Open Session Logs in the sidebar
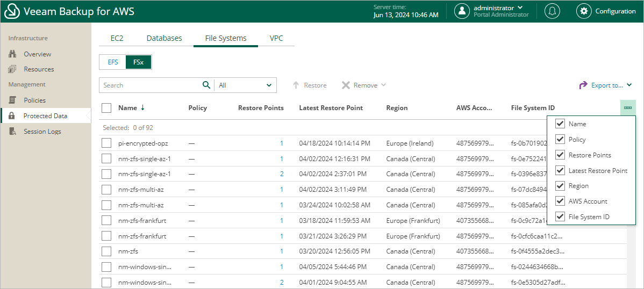The image size is (644, 289). pos(42,132)
